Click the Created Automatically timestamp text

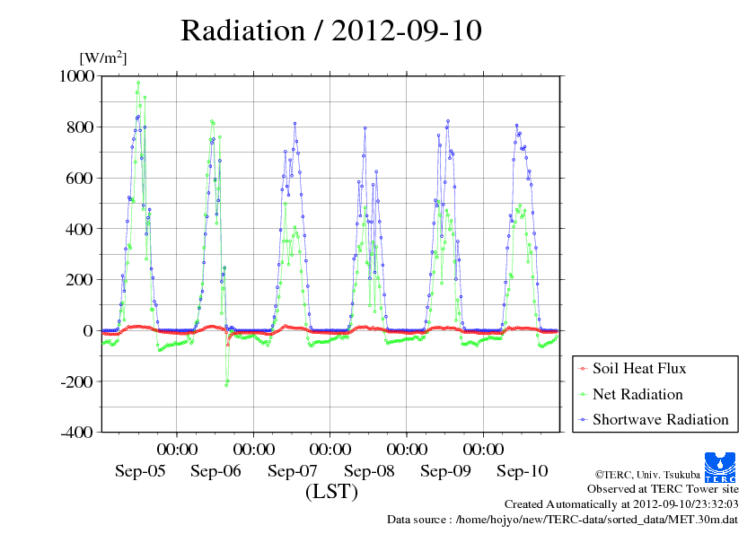point(620,504)
